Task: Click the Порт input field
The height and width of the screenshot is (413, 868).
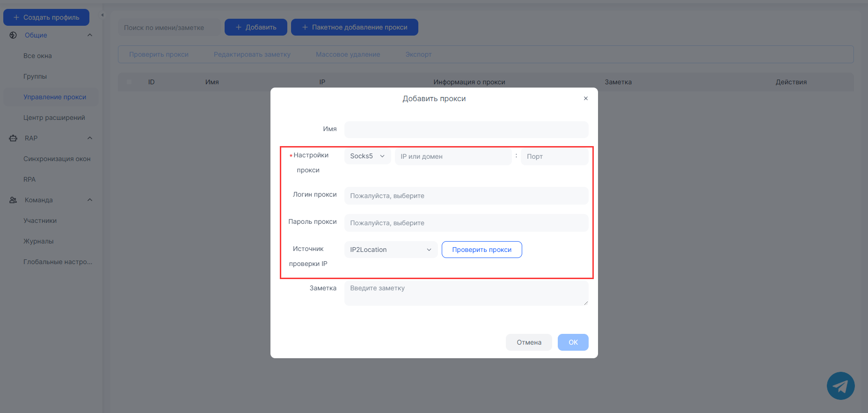Action: [x=554, y=156]
